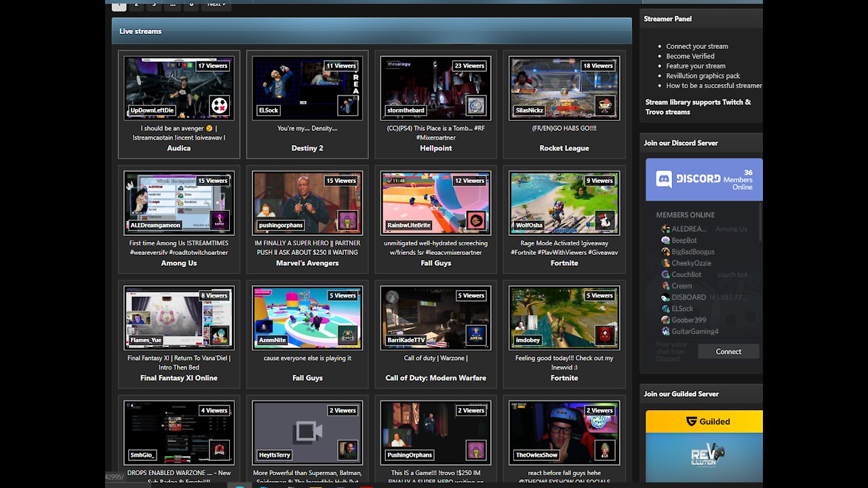Image resolution: width=868 pixels, height=488 pixels.
Task: Open the Rocket League game link
Action: pos(564,148)
